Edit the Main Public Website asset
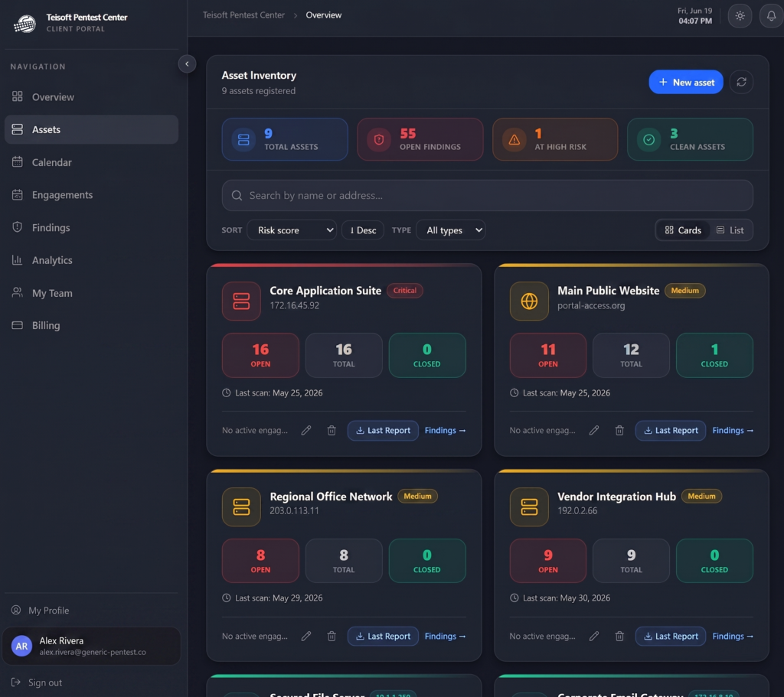Viewport: 784px width, 697px height. [x=594, y=430]
